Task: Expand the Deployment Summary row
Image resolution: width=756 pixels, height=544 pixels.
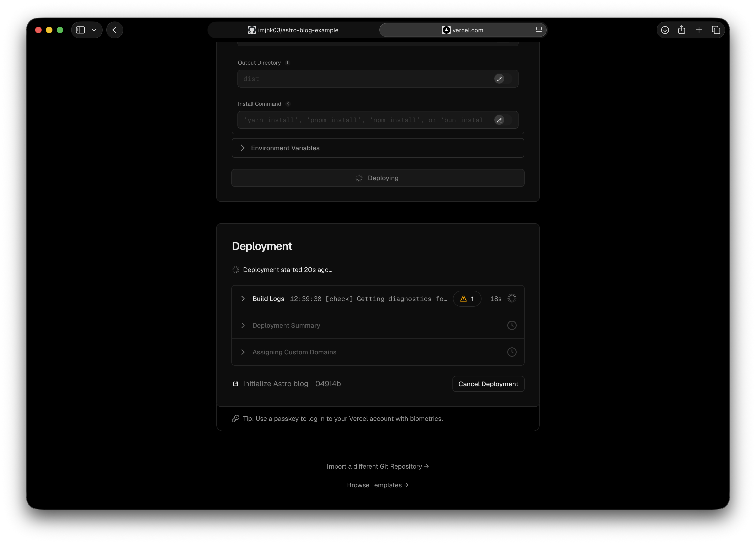Action: 378,325
